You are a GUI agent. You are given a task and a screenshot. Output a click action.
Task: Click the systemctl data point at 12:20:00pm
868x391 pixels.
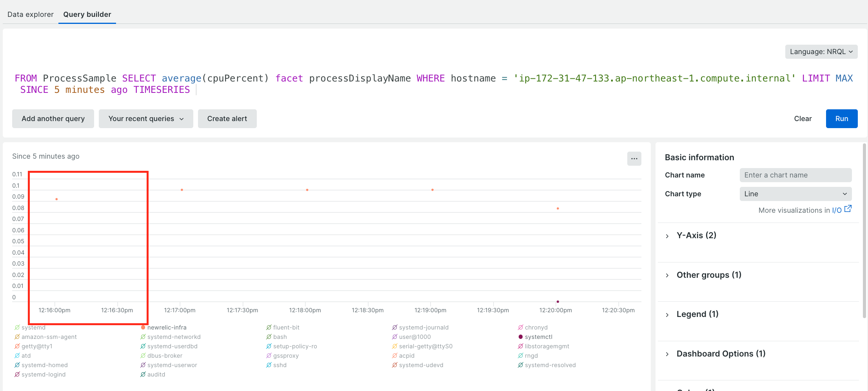pos(558,302)
